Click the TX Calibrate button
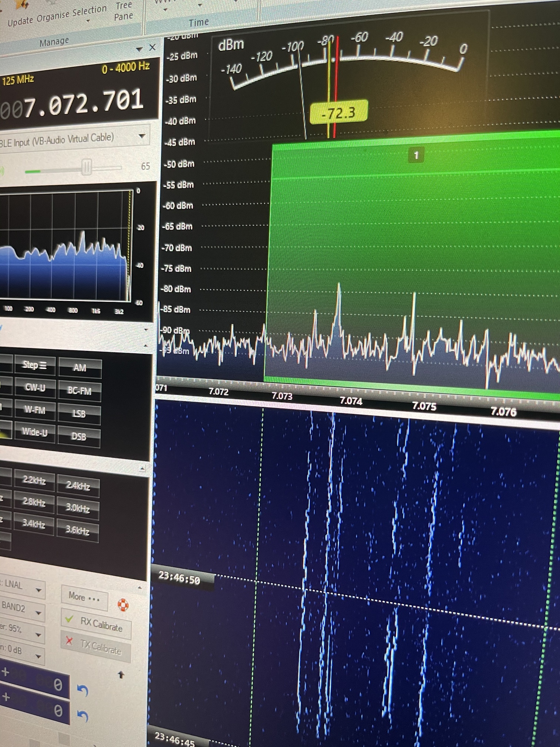 tap(96, 647)
